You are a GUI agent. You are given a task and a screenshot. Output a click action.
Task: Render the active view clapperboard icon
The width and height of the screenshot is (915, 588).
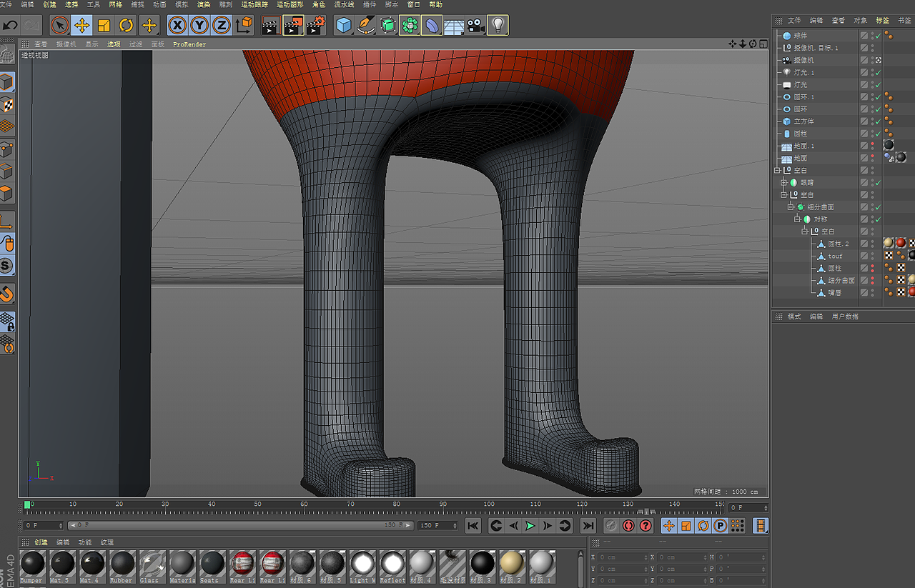point(270,26)
